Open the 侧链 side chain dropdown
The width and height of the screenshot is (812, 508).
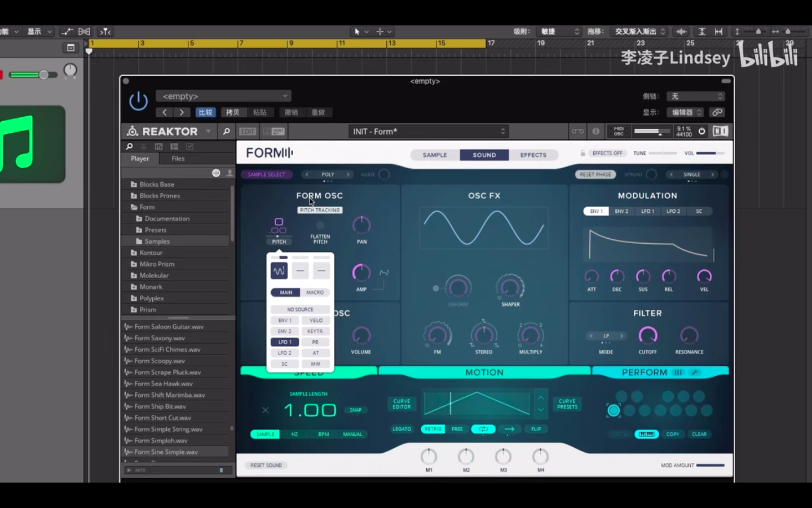click(x=695, y=97)
